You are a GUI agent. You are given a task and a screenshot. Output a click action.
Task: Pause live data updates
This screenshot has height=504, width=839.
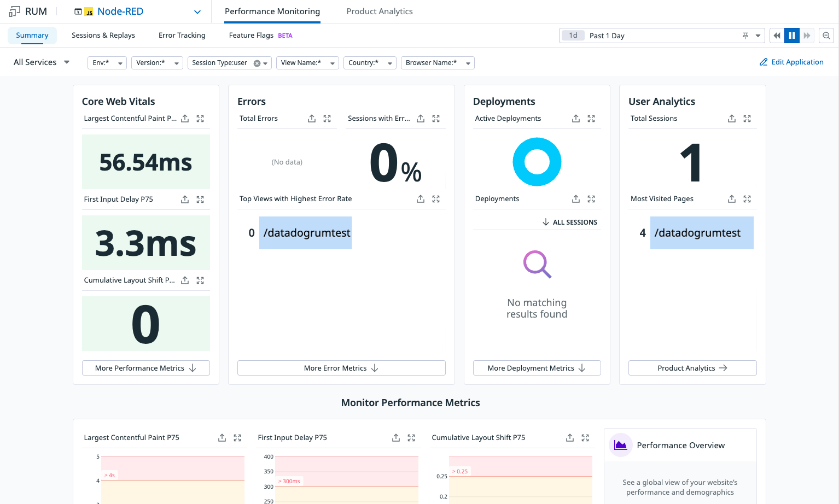click(x=792, y=36)
